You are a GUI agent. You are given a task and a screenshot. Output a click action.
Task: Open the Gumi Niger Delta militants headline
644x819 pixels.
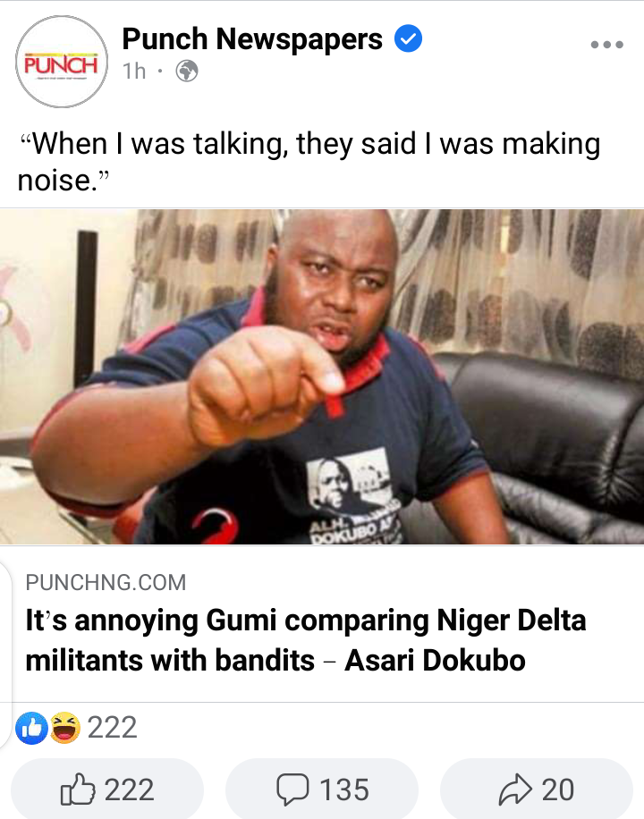click(306, 640)
